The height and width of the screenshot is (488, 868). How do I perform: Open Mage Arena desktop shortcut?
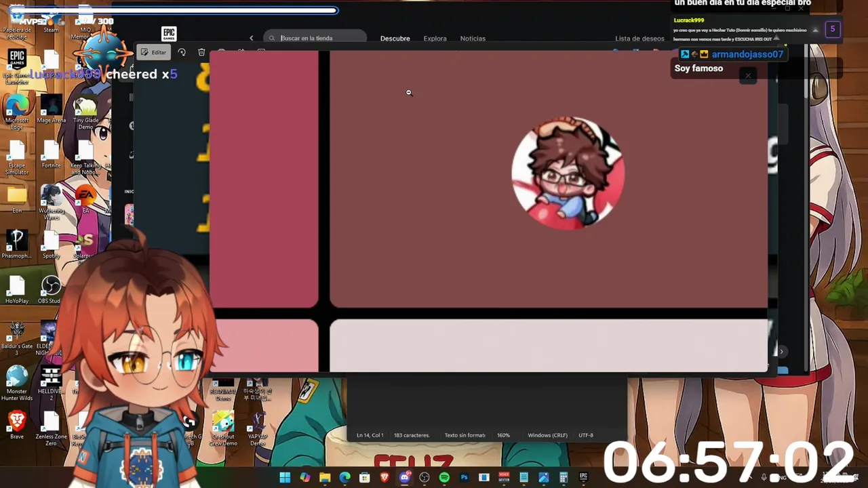pyautogui.click(x=51, y=110)
